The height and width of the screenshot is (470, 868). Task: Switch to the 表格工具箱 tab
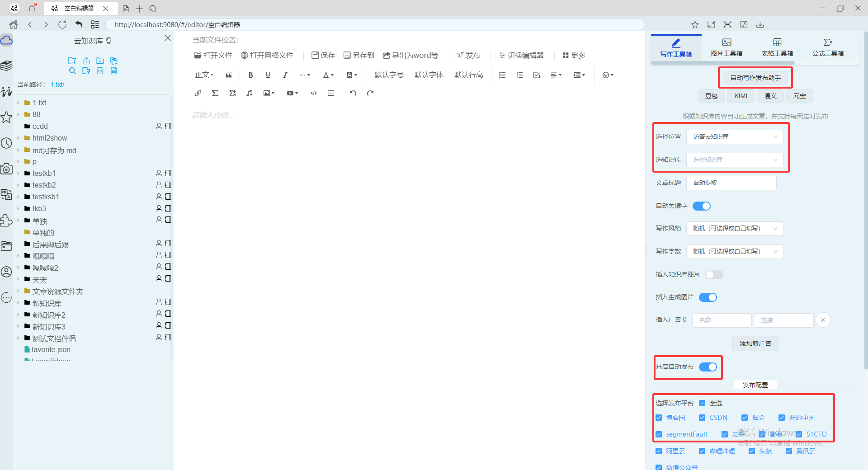click(x=777, y=47)
